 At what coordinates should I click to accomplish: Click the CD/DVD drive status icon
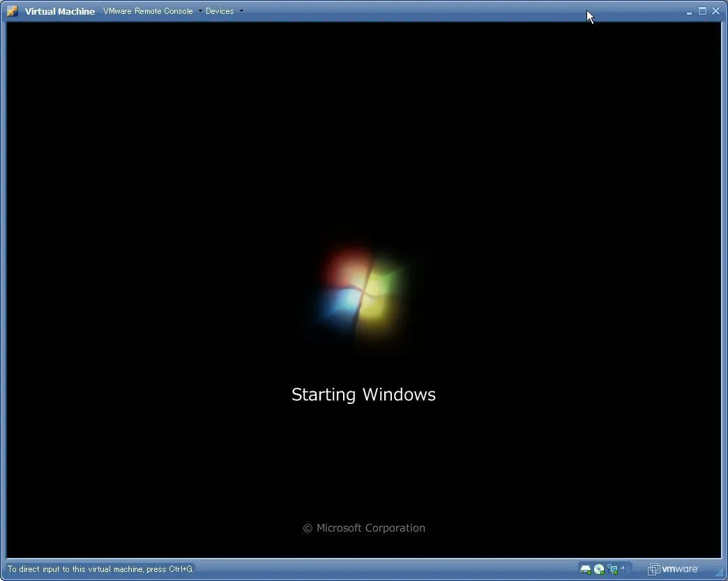coord(599,569)
